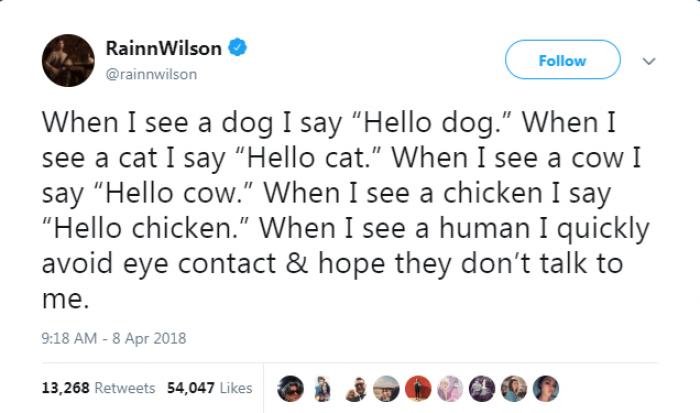Screen dimensions: 700x413
Task: Click the liker avatar with red background
Action: pos(418,387)
